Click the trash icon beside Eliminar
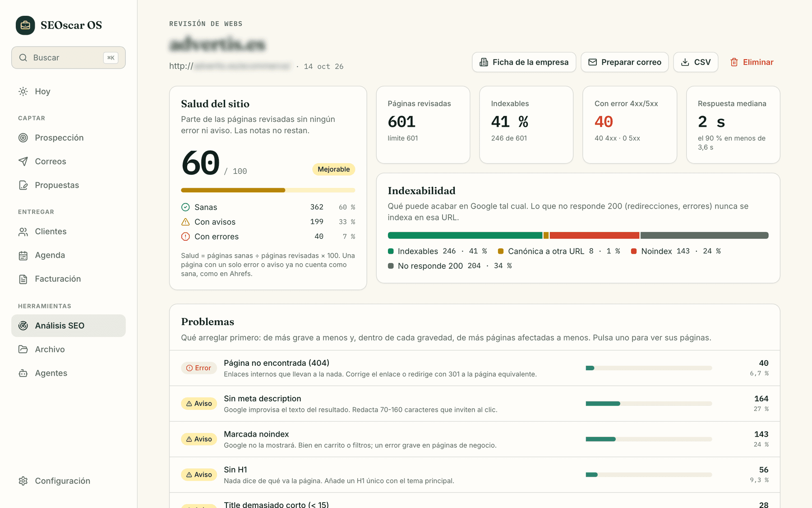Screen dimensions: 812x508 734,62
